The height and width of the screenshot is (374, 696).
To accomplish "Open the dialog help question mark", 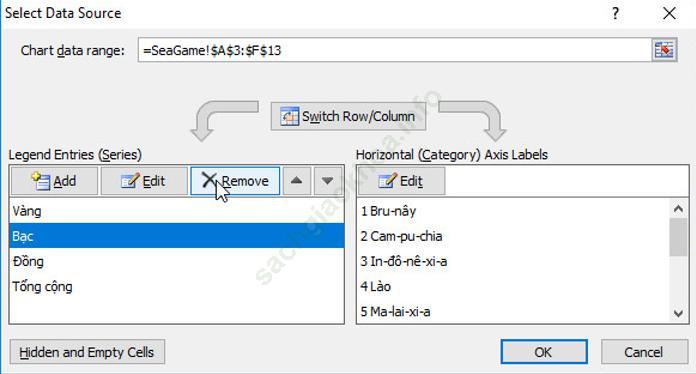I will pyautogui.click(x=615, y=13).
